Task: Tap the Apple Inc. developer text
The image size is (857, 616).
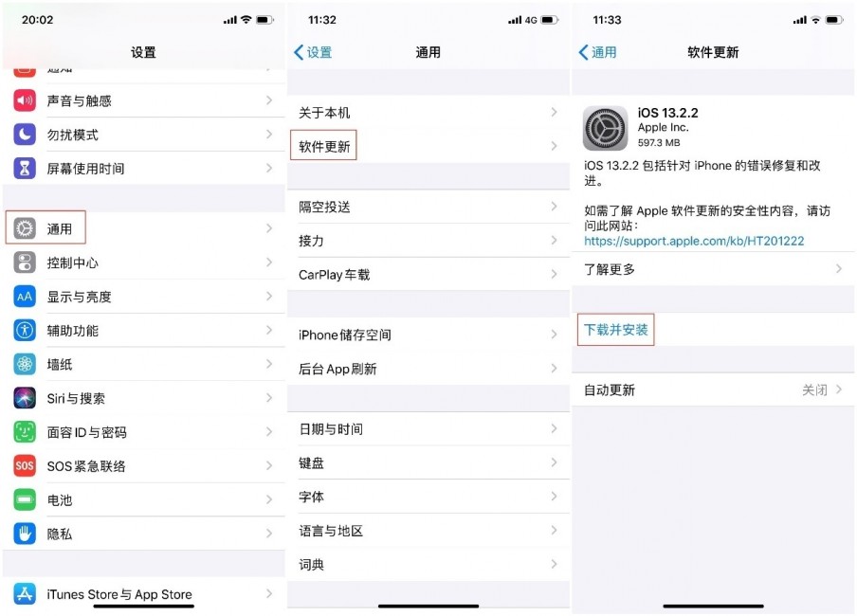Action: [663, 127]
